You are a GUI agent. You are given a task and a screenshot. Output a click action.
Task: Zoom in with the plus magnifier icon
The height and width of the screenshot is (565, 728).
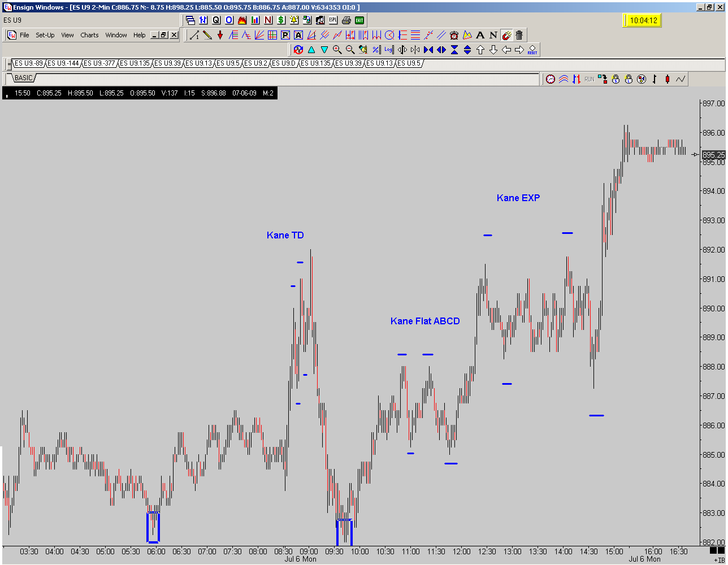(337, 50)
